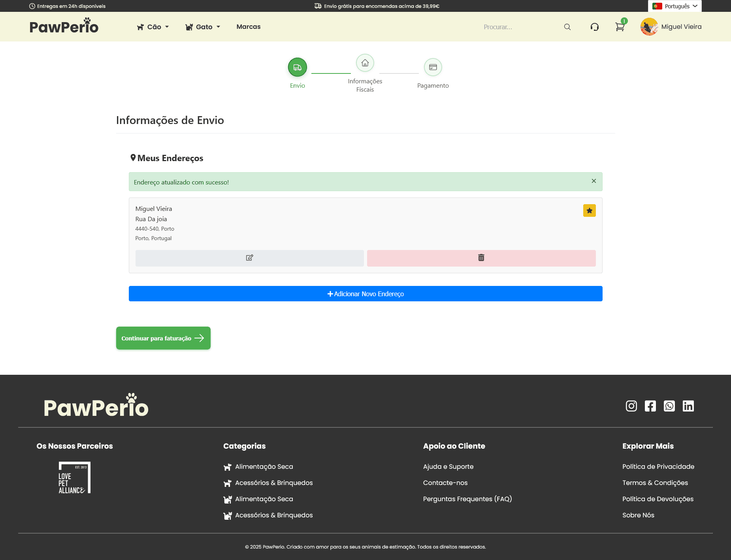Click the headset support icon
This screenshot has width=731, height=560.
coord(595,26)
